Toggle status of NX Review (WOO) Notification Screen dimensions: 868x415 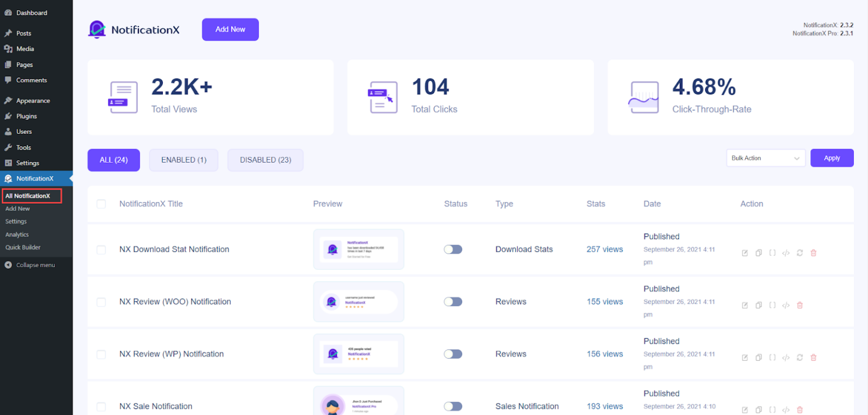tap(453, 302)
